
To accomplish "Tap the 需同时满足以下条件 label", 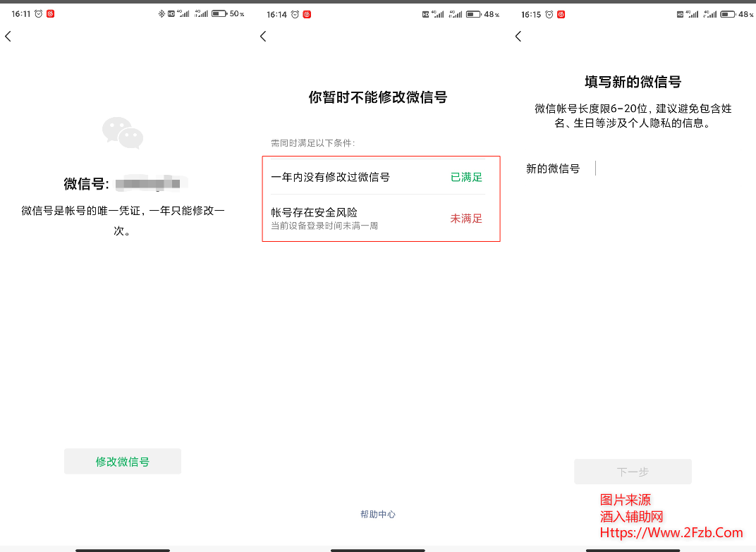I will coord(313,143).
